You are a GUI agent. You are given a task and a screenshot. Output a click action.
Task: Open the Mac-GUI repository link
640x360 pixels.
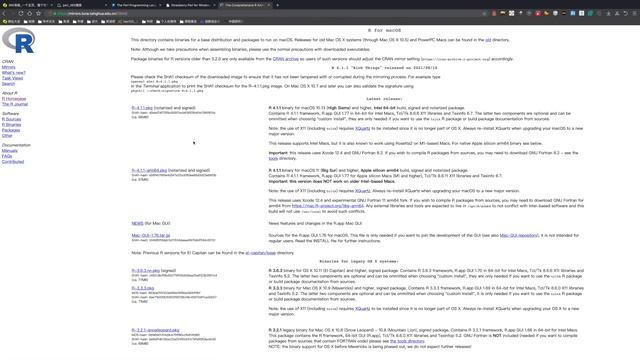click(519, 236)
